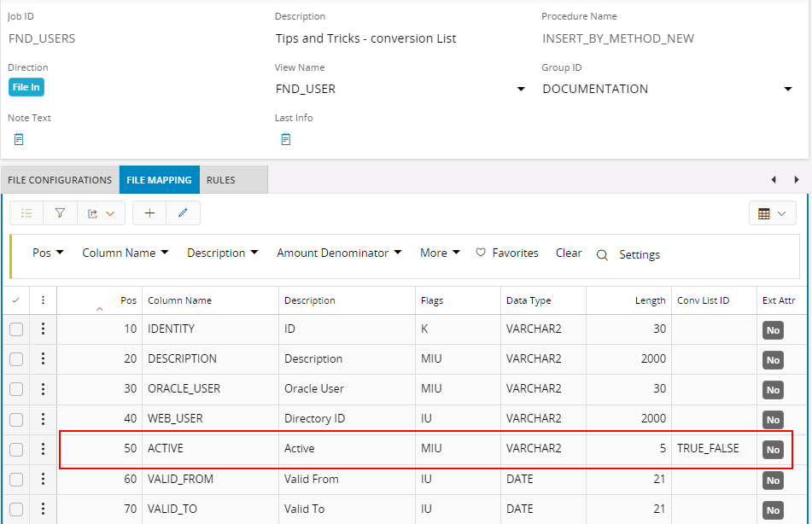The height and width of the screenshot is (524, 812).
Task: Tick the checkbox on the IDENTITY row
Action: tap(15, 329)
